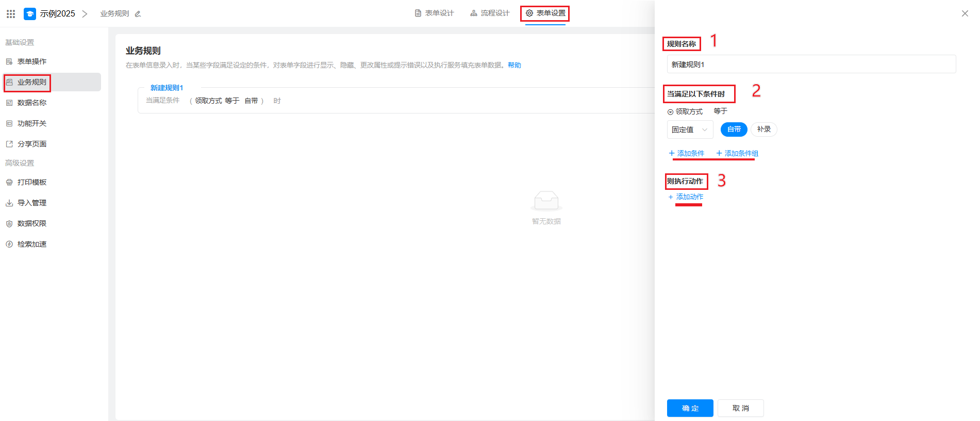Image resolution: width=980 pixels, height=421 pixels.
Task: Click the 示例2025 app logo icon
Action: pyautogui.click(x=30, y=14)
